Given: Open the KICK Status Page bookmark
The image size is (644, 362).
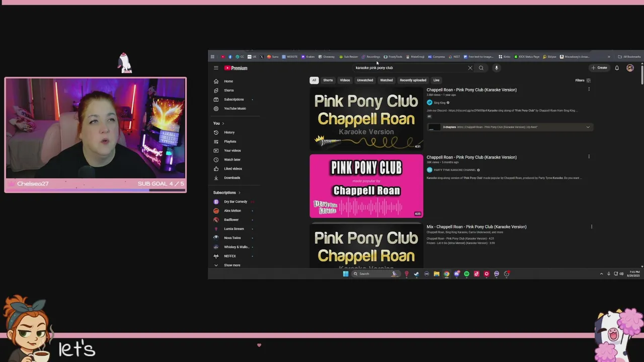Looking at the screenshot, I should [x=526, y=57].
